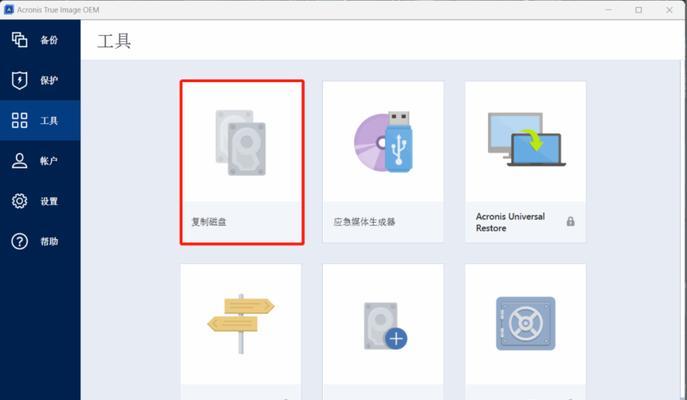Click the signpost directions tool icon
Viewport: 687px width, 400px height.
point(241,323)
